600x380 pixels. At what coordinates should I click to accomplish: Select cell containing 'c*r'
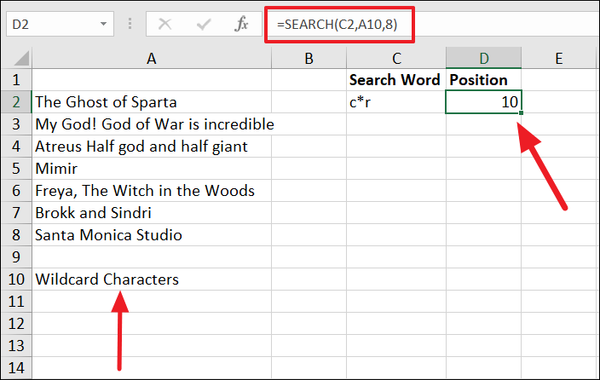click(396, 102)
